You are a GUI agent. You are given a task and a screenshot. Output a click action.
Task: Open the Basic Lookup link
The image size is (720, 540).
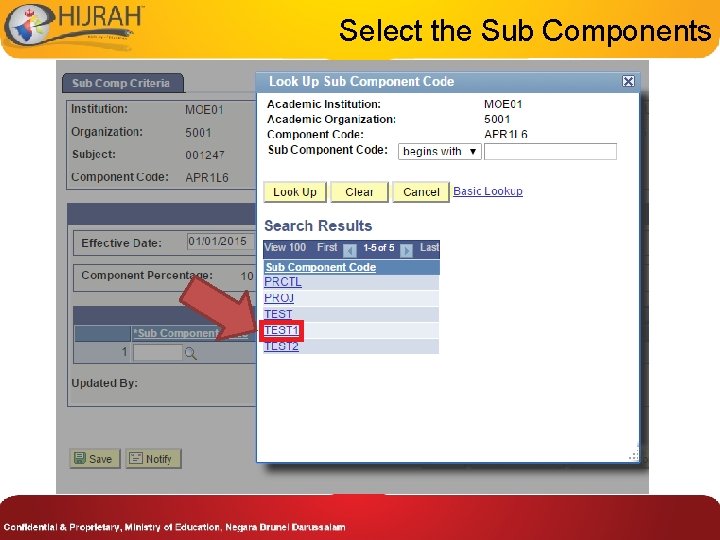click(x=488, y=191)
